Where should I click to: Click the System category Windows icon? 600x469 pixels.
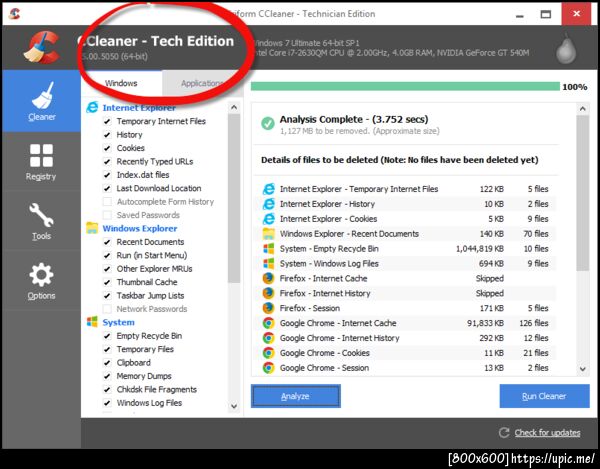pos(92,322)
